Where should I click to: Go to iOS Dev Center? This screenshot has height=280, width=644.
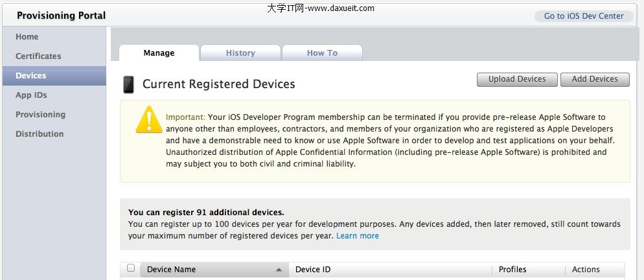point(584,16)
